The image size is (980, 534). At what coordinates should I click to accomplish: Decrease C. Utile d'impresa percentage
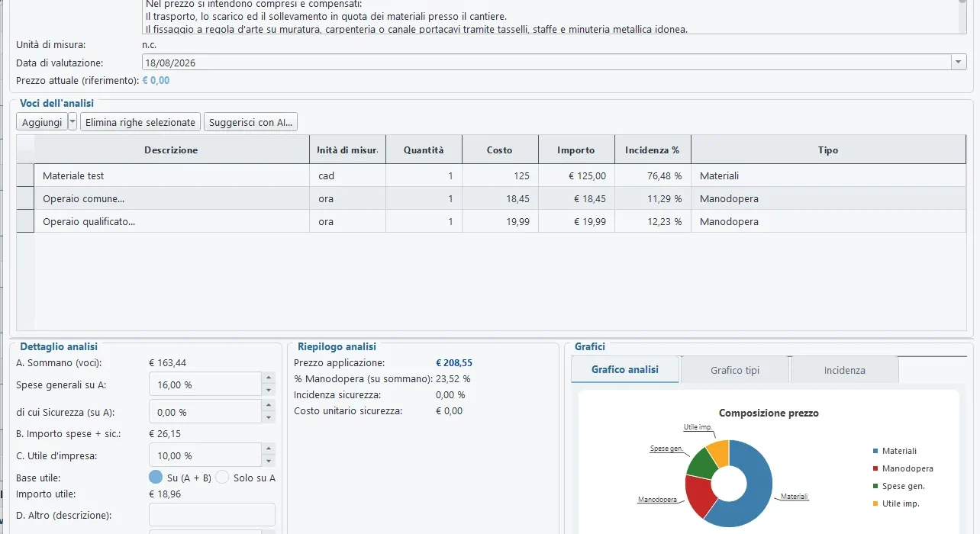269,462
